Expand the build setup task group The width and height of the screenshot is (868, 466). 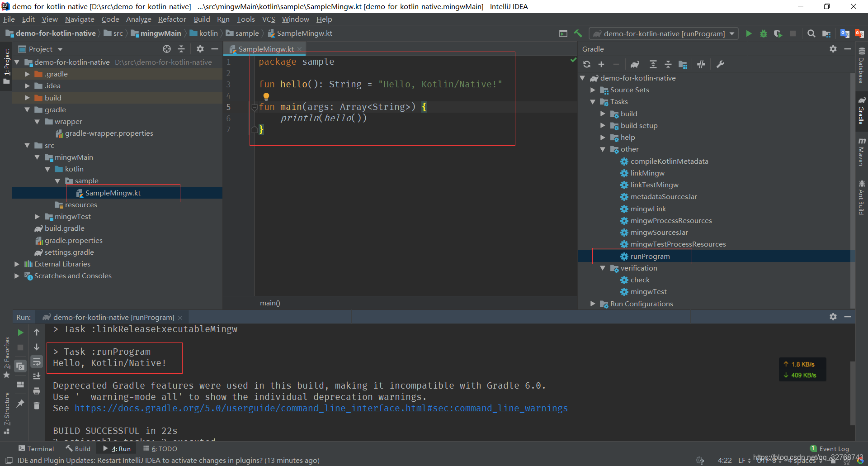pos(603,125)
